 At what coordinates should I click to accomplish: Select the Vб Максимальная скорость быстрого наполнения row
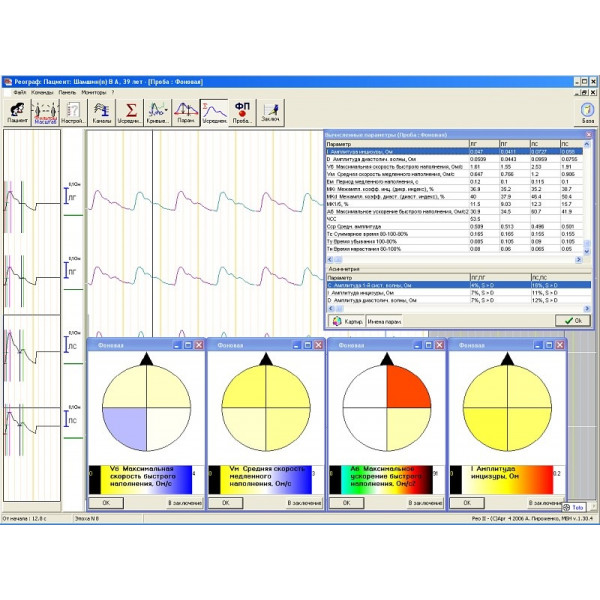click(x=454, y=166)
